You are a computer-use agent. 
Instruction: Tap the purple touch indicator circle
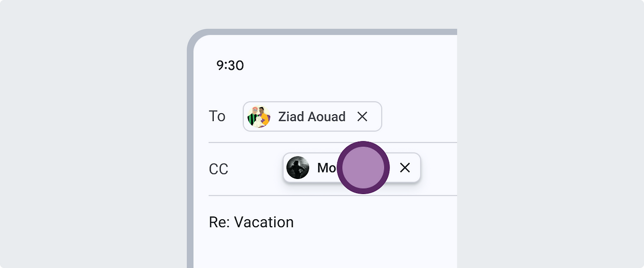[363, 168]
